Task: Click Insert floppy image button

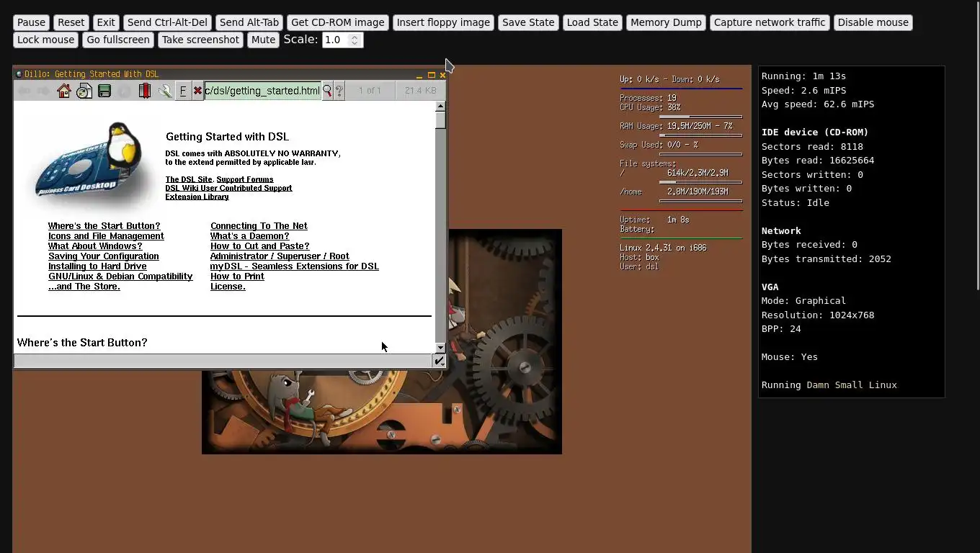Action: pos(443,22)
